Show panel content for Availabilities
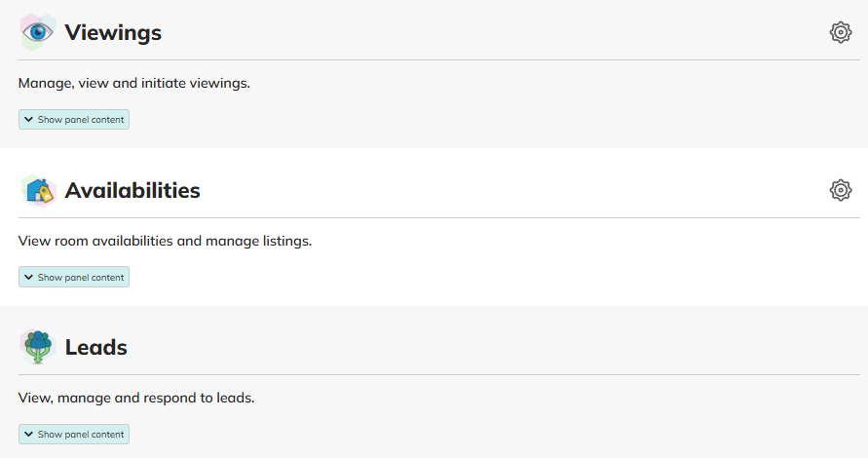 (x=74, y=278)
